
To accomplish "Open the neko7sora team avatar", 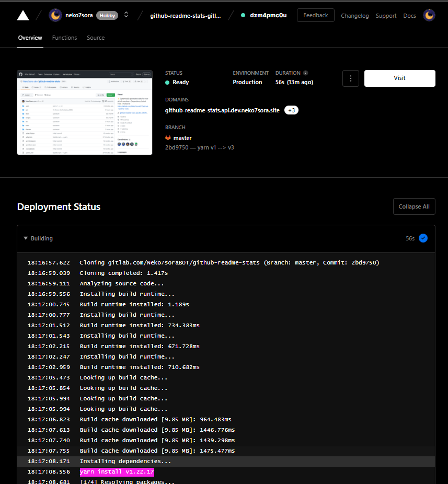I will [55, 15].
